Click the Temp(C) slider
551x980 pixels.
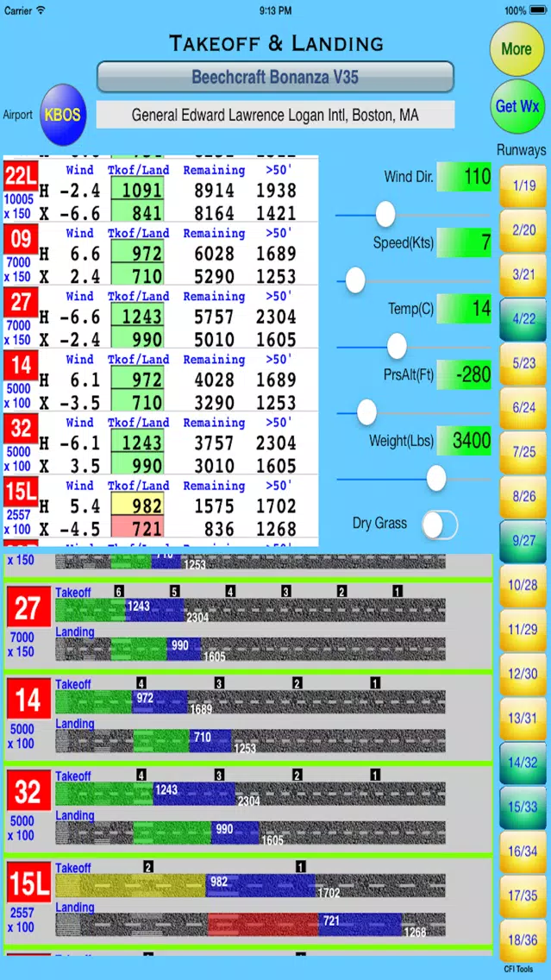[412, 346]
